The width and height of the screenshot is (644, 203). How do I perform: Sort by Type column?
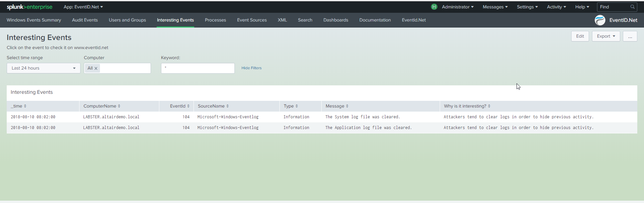pos(297,106)
